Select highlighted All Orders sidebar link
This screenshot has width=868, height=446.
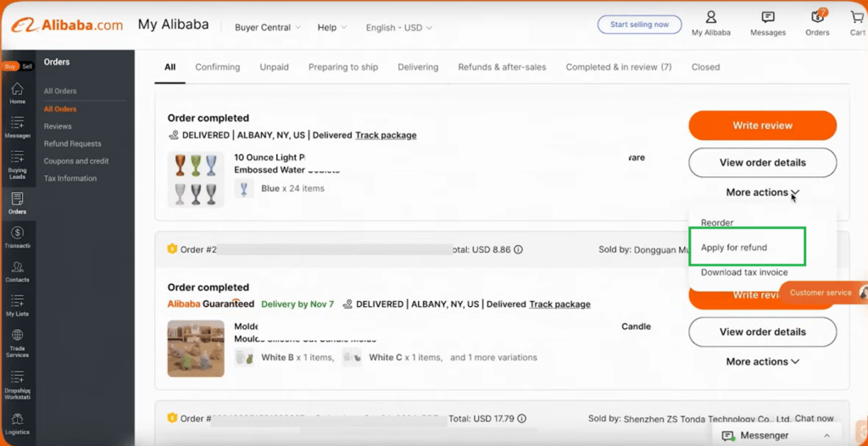pos(60,109)
